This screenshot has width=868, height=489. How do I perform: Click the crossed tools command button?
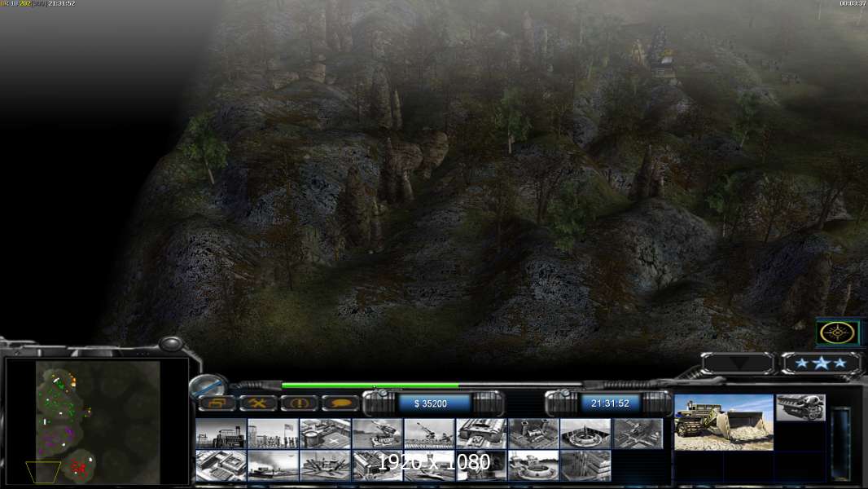click(258, 403)
